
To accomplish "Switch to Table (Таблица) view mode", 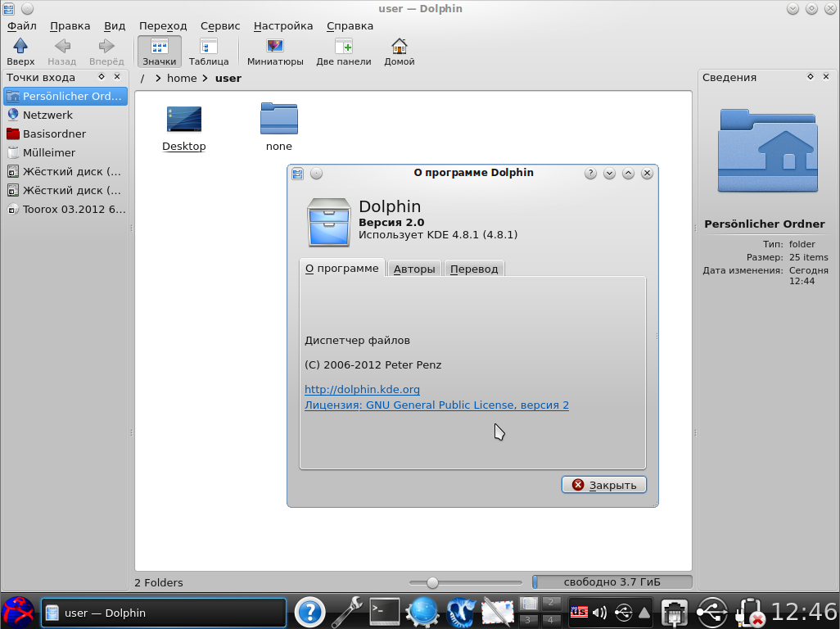I will click(209, 51).
